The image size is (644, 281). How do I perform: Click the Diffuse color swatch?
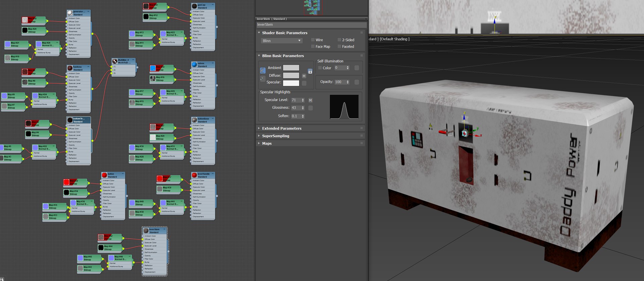point(291,76)
